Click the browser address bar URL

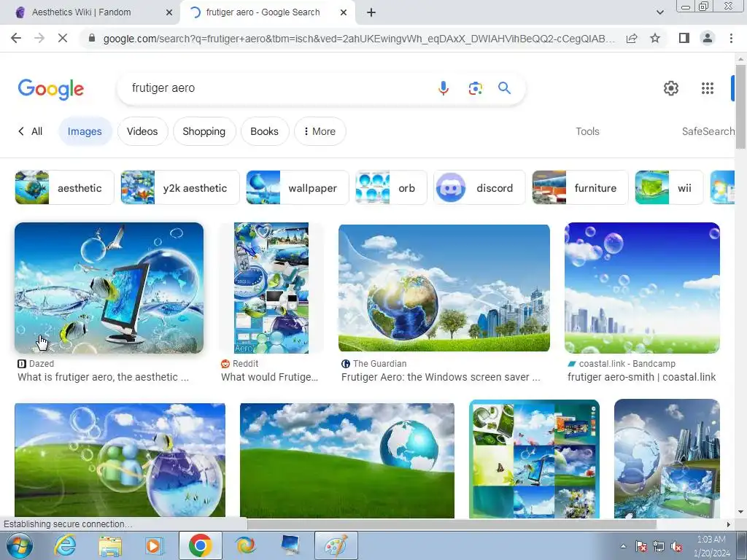point(359,39)
